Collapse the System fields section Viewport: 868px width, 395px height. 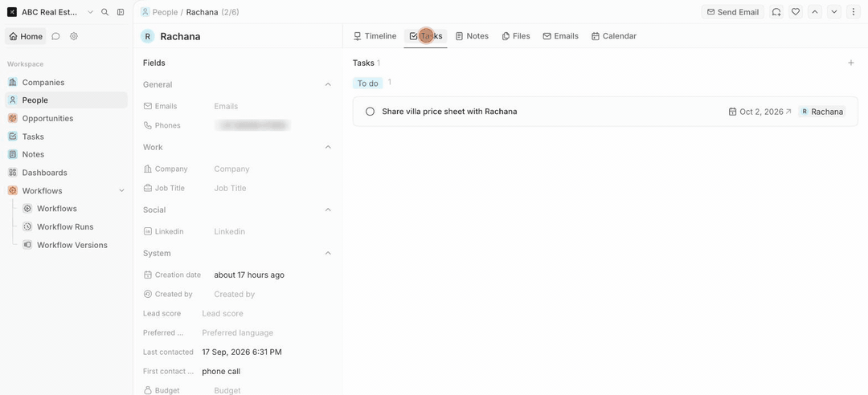(328, 254)
